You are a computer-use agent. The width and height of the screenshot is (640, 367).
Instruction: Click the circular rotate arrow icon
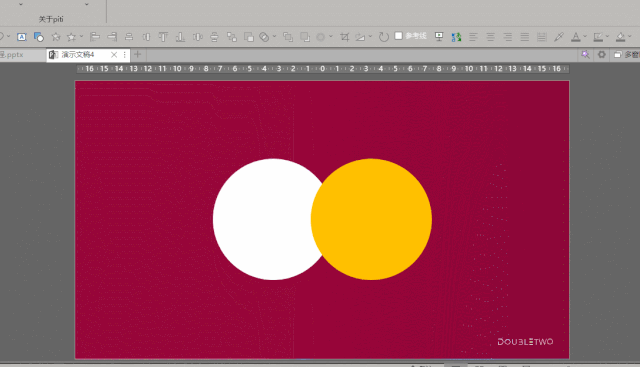383,37
